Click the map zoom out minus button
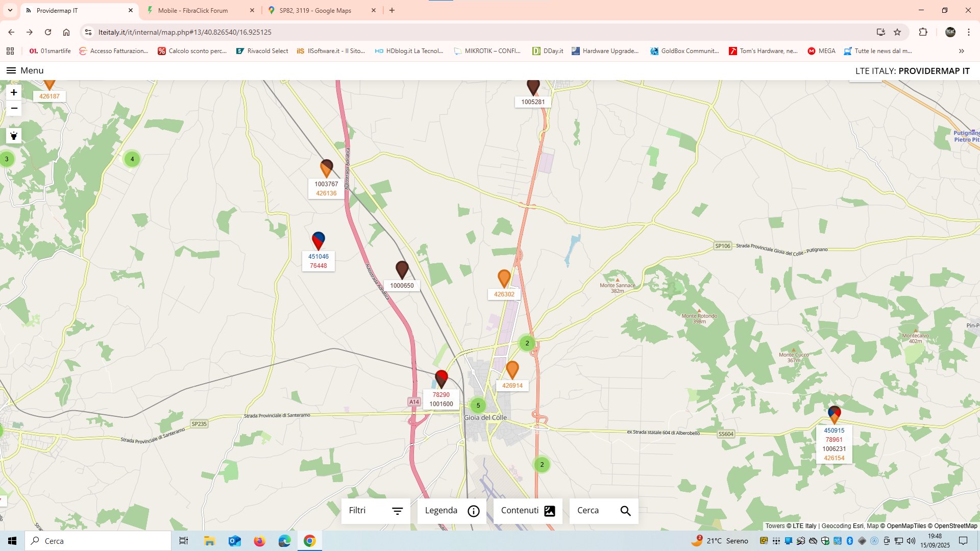Viewport: 980px width, 551px height. point(14,108)
